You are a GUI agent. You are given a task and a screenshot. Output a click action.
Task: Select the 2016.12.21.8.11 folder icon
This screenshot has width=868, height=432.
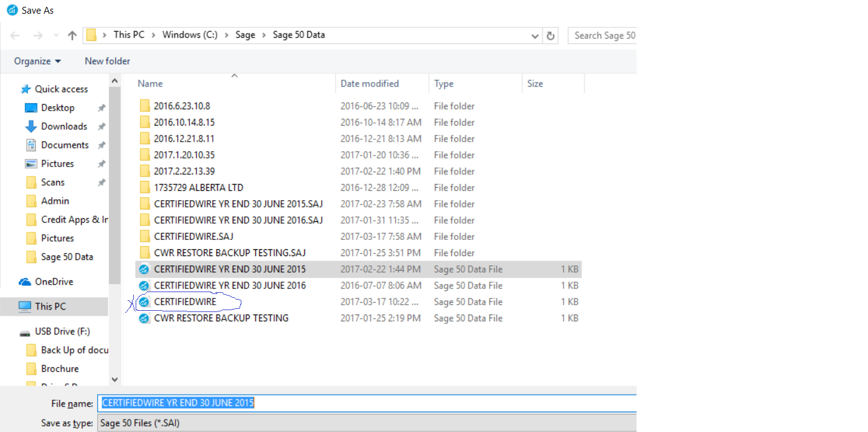[144, 138]
